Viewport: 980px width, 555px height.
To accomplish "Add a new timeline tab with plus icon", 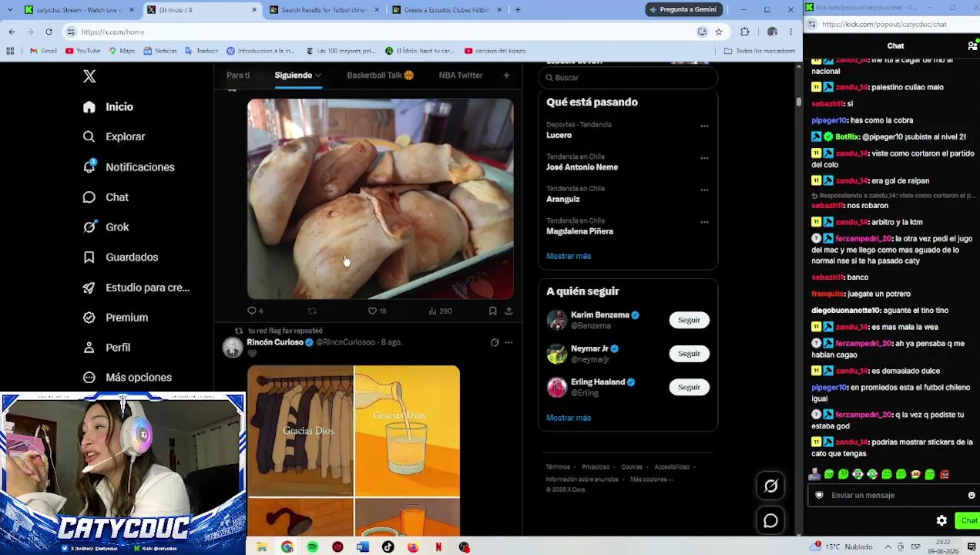I will click(x=506, y=76).
